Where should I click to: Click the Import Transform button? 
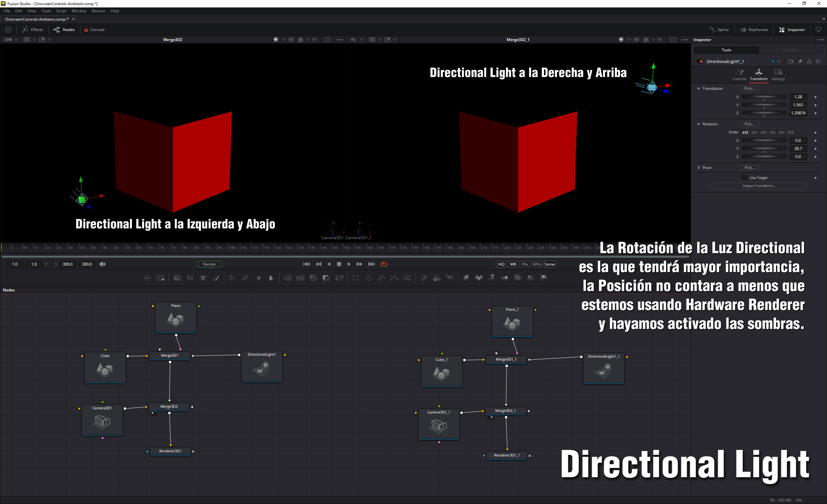(x=759, y=186)
